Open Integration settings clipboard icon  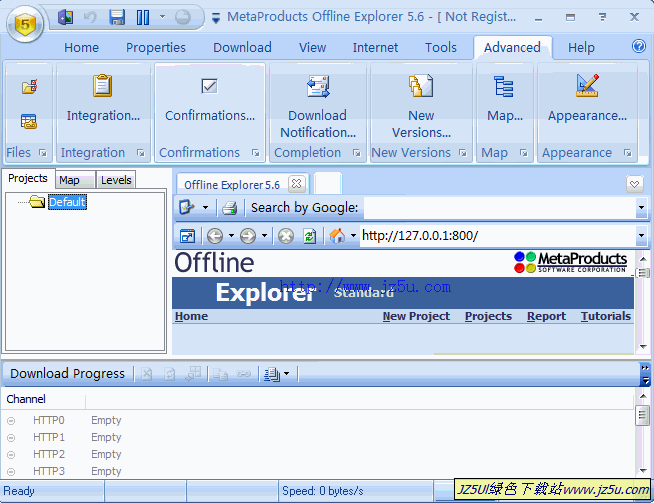pos(103,86)
